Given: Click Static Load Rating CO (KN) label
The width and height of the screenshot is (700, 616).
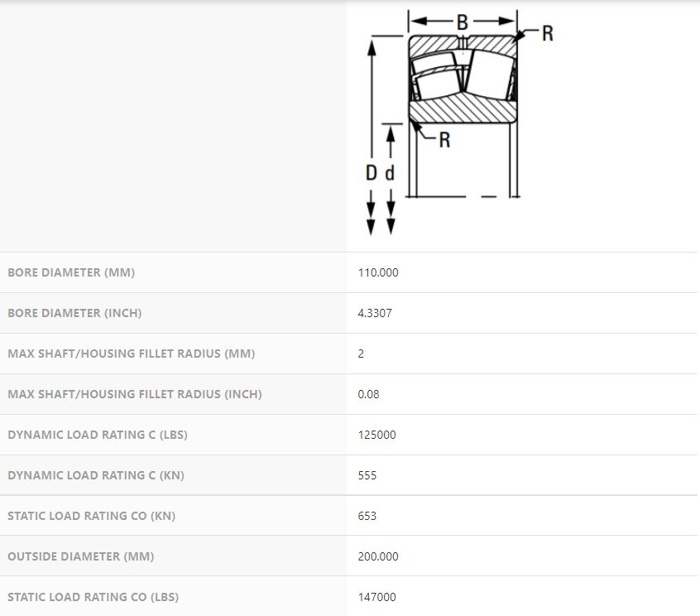Looking at the screenshot, I should click(x=91, y=516).
